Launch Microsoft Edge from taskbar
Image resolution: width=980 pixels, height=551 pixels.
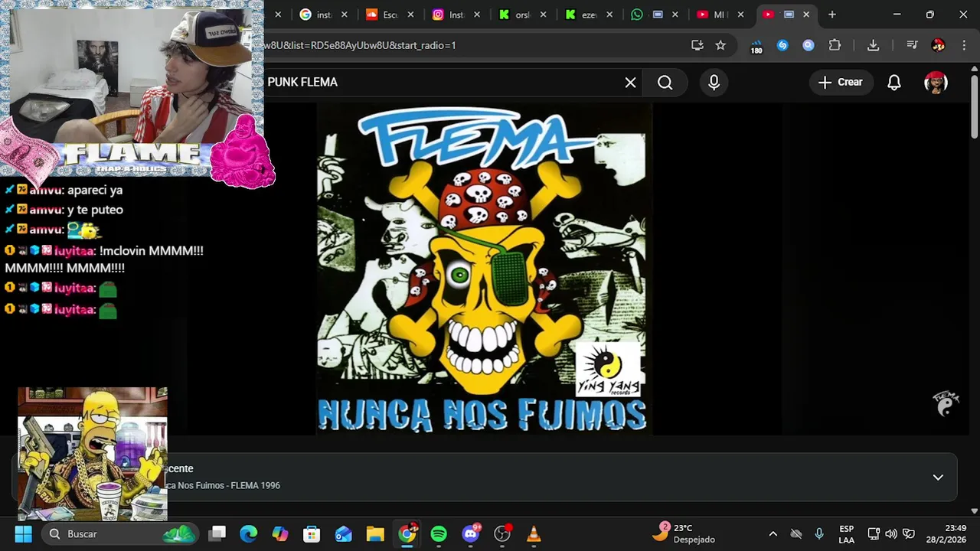click(x=248, y=533)
